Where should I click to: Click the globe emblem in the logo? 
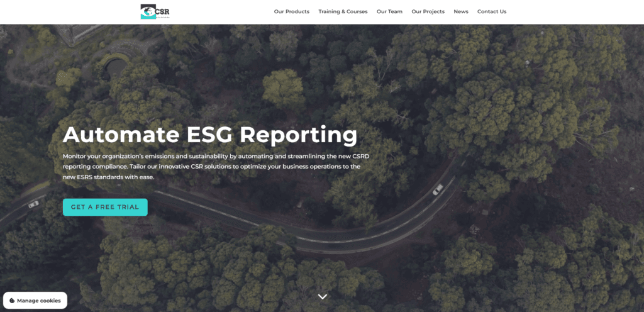[x=148, y=11]
